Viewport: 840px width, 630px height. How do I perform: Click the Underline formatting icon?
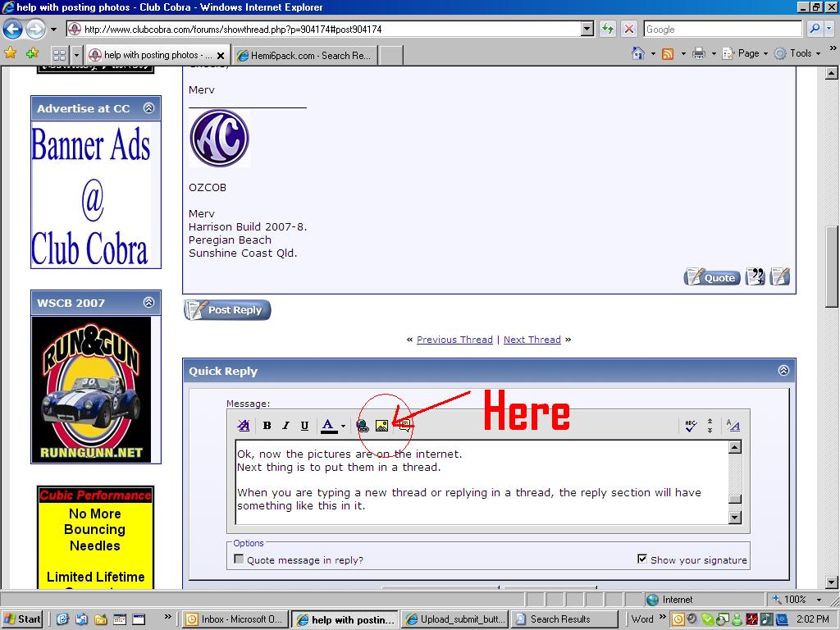pos(304,426)
